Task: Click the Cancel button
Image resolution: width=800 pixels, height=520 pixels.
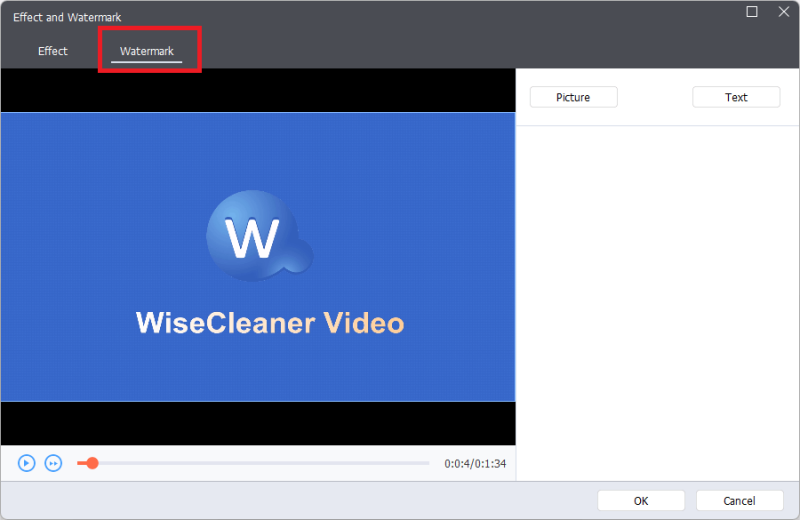Action: (739, 501)
